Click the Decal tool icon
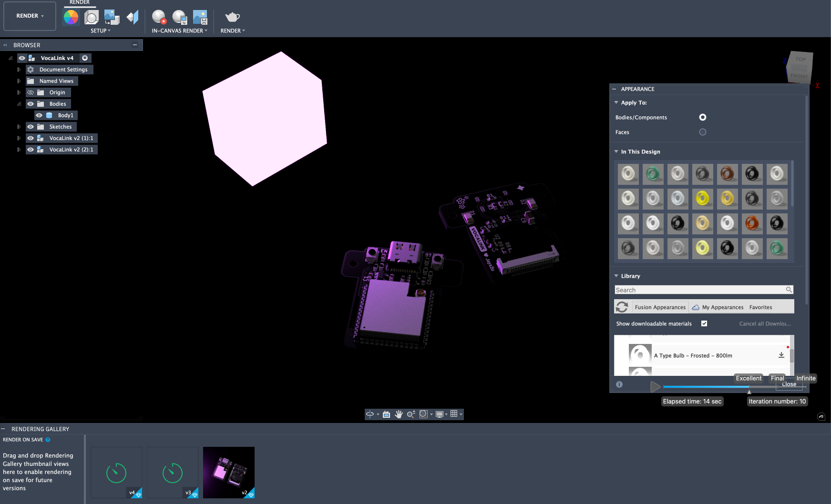The width and height of the screenshot is (831, 504). tap(112, 18)
